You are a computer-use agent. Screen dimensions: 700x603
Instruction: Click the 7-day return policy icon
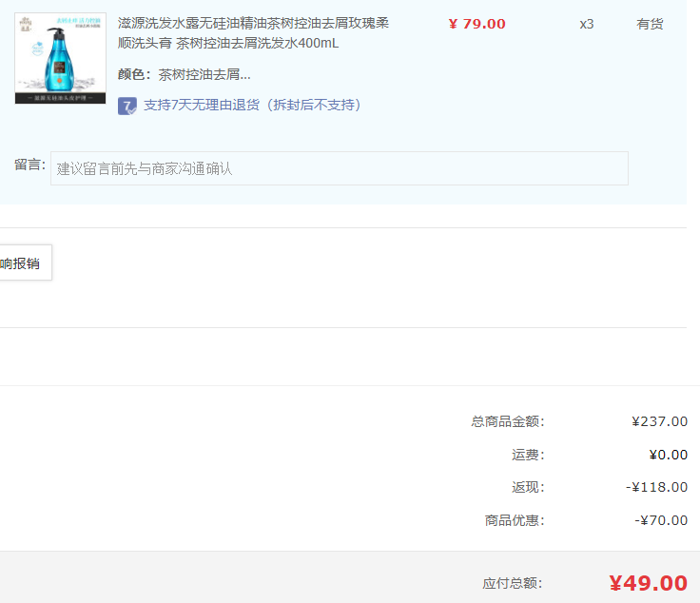pyautogui.click(x=127, y=106)
